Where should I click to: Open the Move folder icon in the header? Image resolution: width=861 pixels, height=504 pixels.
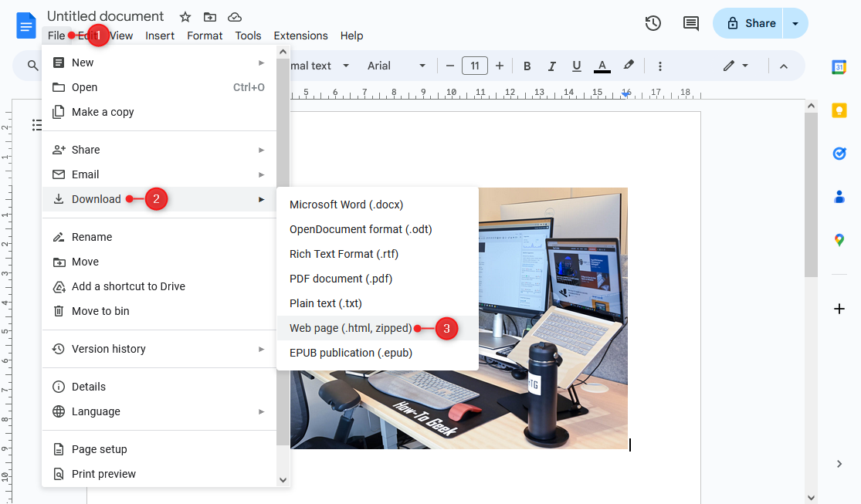(208, 15)
